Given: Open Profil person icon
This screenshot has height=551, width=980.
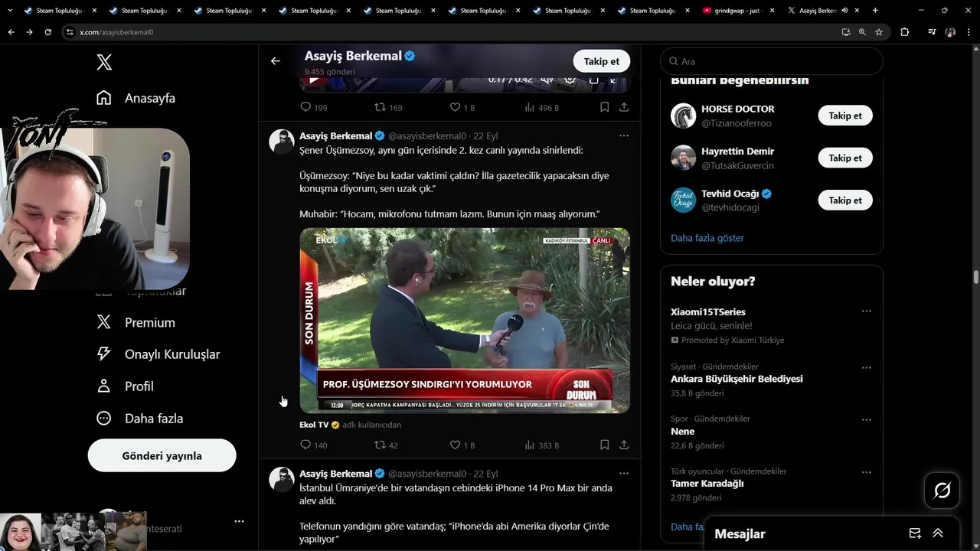Looking at the screenshot, I should point(104,386).
